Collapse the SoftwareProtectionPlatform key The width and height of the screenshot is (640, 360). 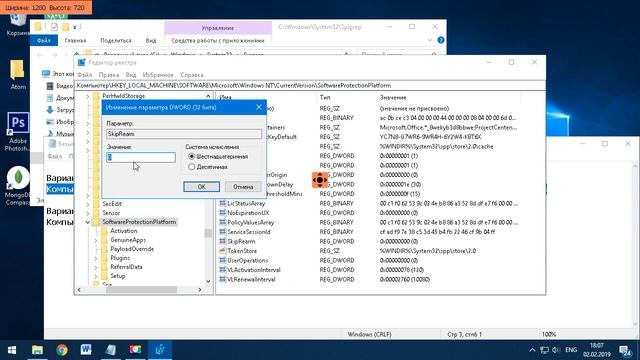(88, 222)
